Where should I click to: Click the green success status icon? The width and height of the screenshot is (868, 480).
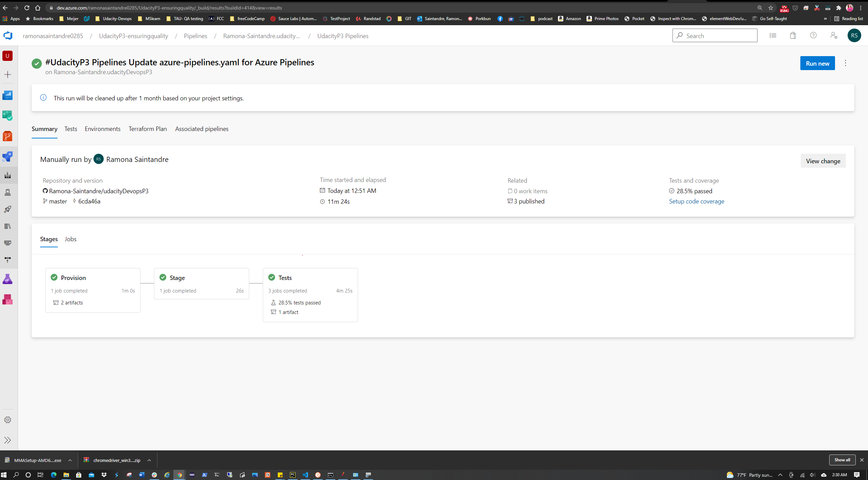click(x=37, y=63)
